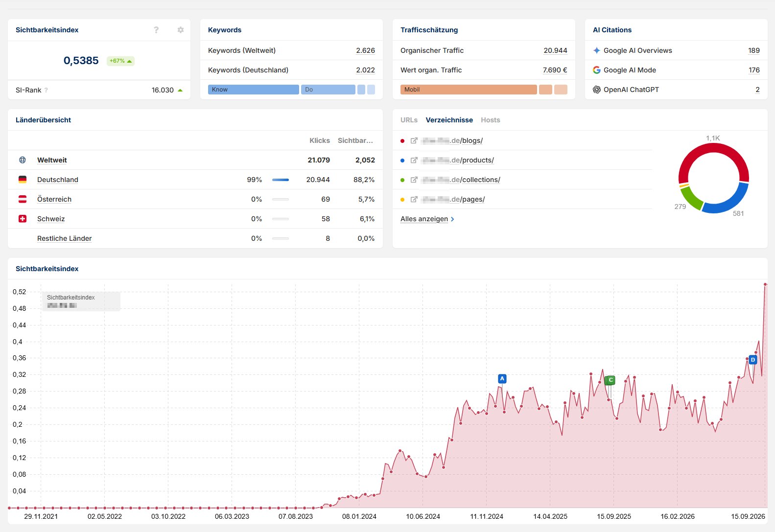Open the /collections/ directory link
Screen dimensions: 775x532
point(461,180)
